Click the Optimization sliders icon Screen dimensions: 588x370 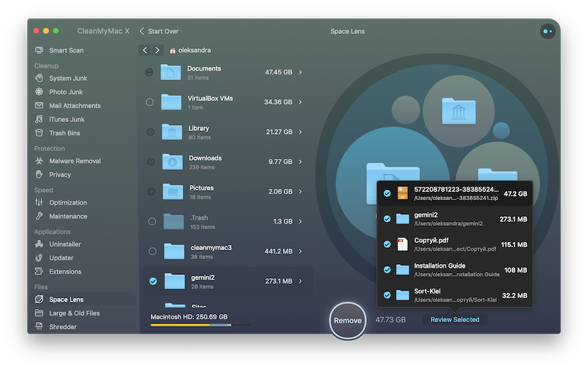point(39,202)
